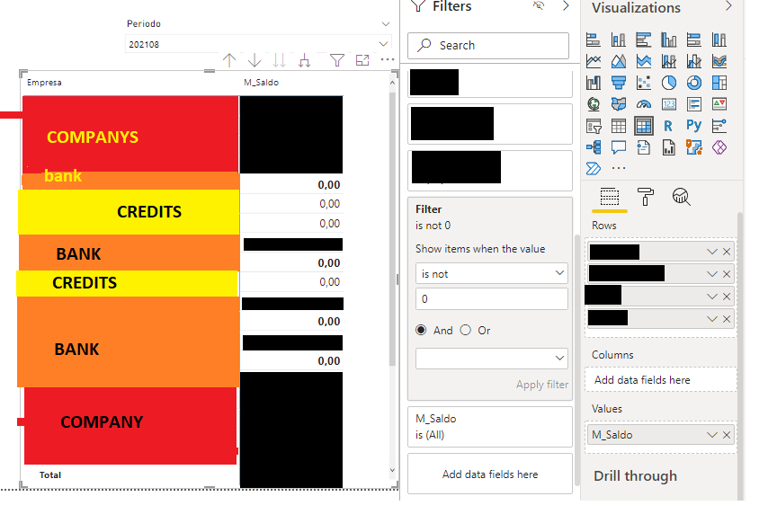777x532 pixels.
Task: Select the stacked bar chart visual
Action: [594, 40]
